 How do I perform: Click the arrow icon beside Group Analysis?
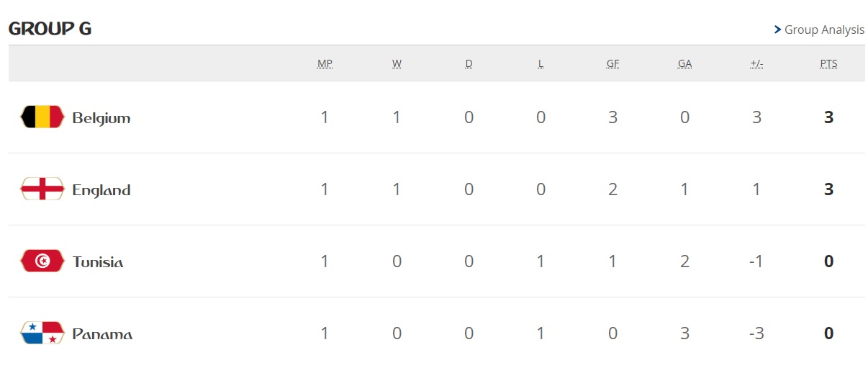(x=777, y=30)
